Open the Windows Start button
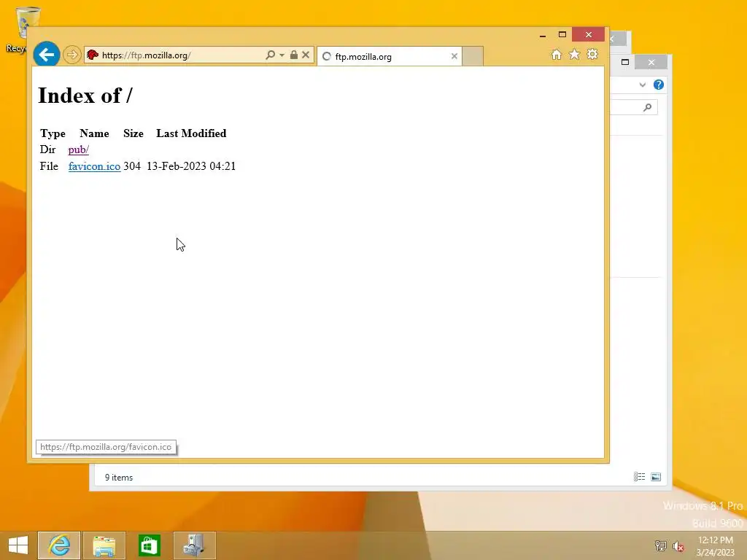Image resolution: width=747 pixels, height=560 pixels. (18, 545)
